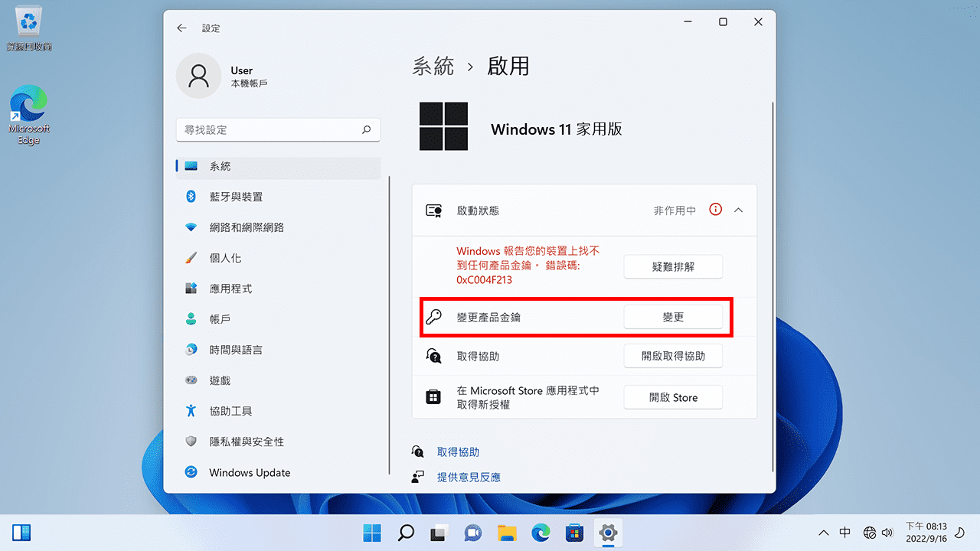The width and height of the screenshot is (980, 551).
Task: Click the speaker icon in the system tray
Action: pos(887,532)
